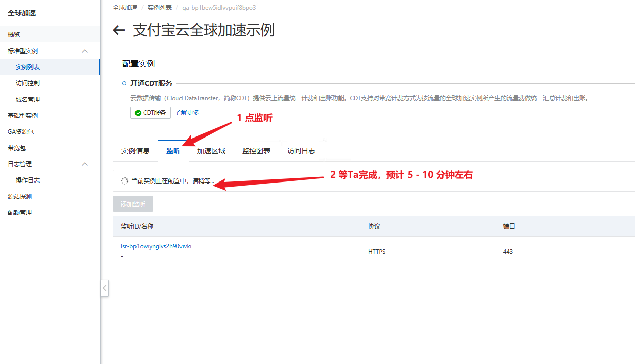Click the green check icon on CDT服务
Screen dimensions: 635x364
click(x=138, y=113)
